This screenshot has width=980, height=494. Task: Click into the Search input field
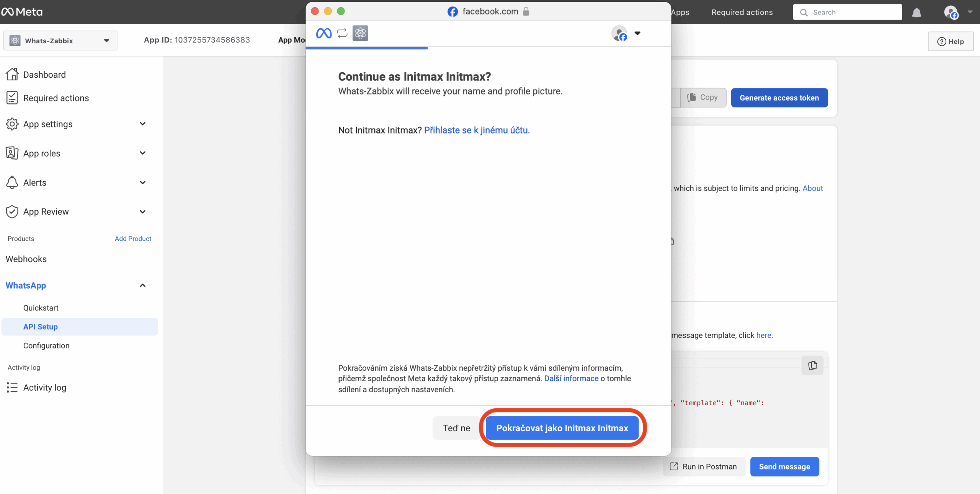coord(847,12)
